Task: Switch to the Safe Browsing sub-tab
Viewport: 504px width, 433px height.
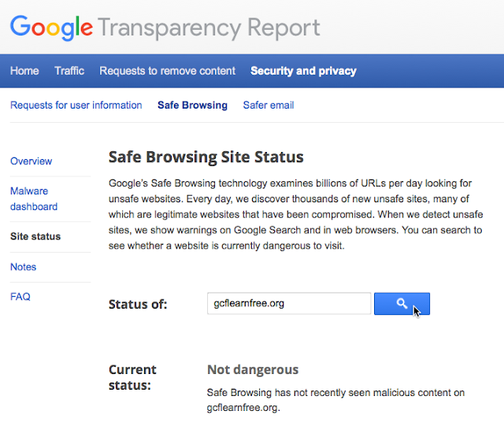Action: click(192, 105)
